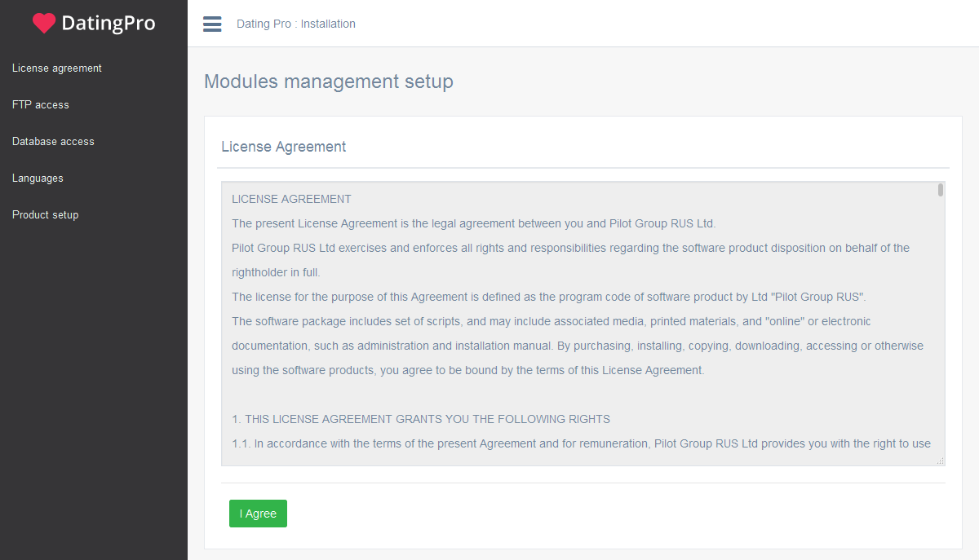This screenshot has height=560, width=979.
Task: Open the Languages sidebar step
Action: pos(38,179)
